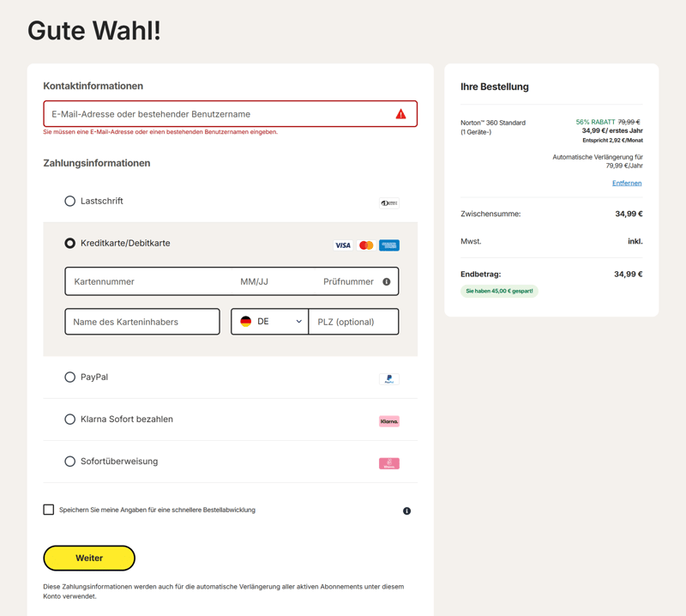Select the PayPal radio button
The image size is (686, 616).
pos(70,377)
